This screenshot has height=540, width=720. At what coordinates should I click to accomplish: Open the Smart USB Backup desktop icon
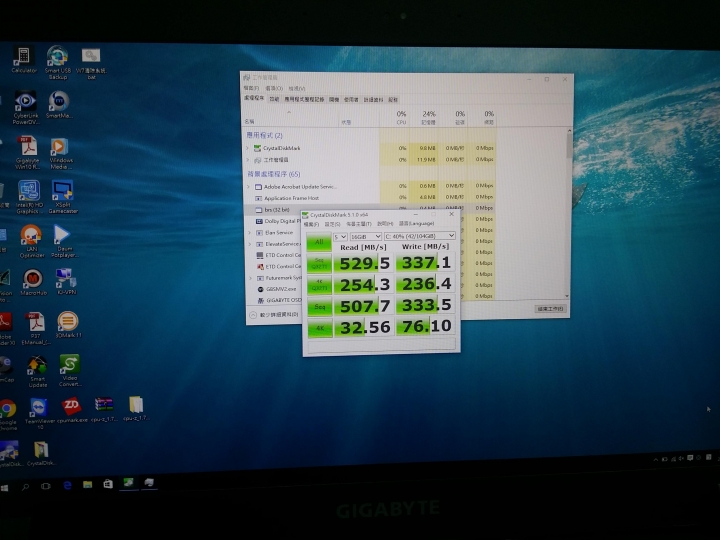pyautogui.click(x=58, y=62)
